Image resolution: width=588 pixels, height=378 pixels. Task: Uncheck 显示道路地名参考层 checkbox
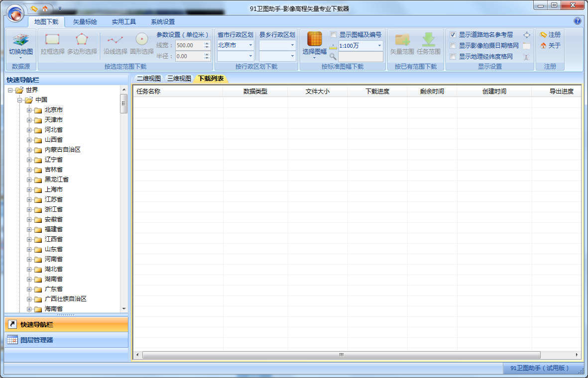(453, 35)
